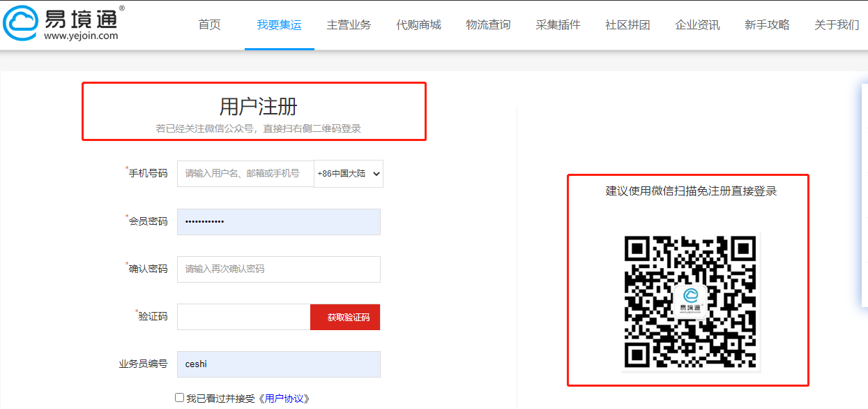Tick the 我已看过并接受 agreement checkbox
868x409 pixels.
pyautogui.click(x=180, y=398)
